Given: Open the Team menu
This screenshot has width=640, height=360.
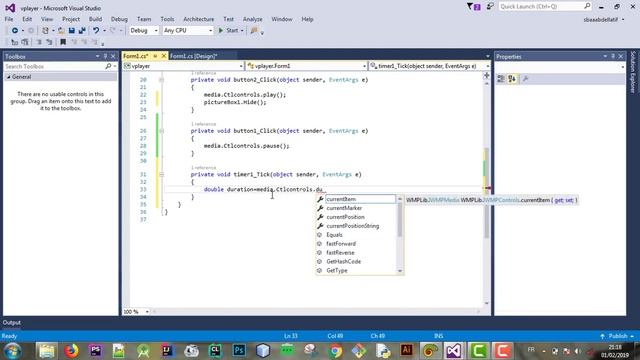Looking at the screenshot, I should tap(144, 19).
